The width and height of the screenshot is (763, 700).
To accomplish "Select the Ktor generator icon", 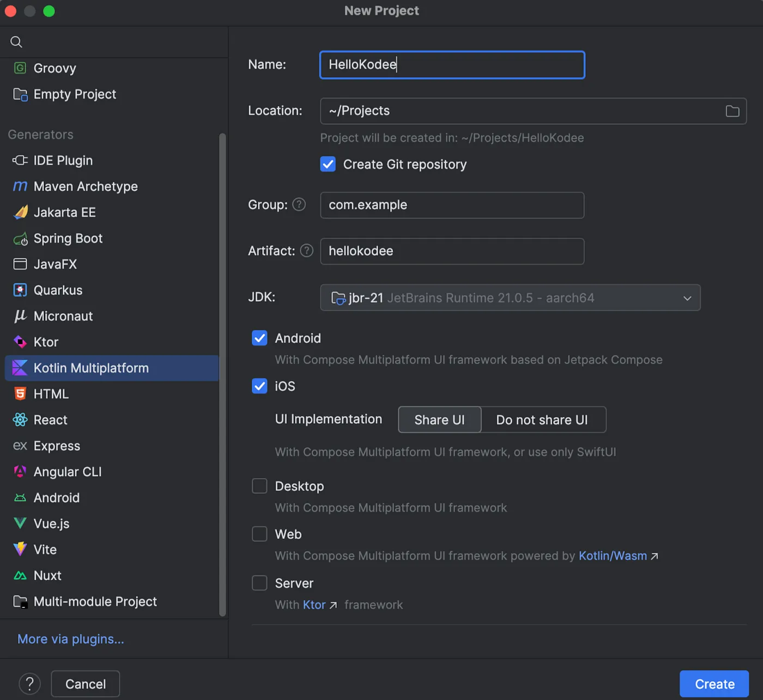I will 20,342.
